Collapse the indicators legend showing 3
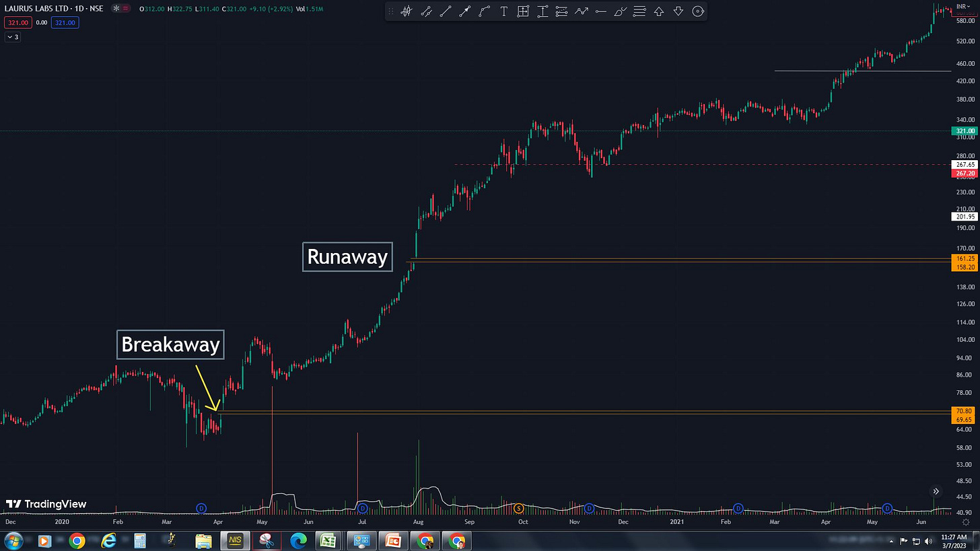 click(13, 37)
